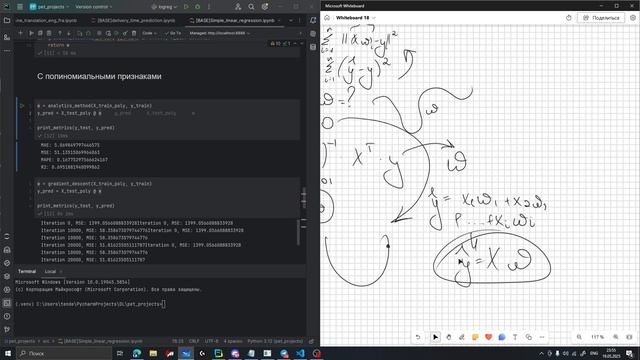Click CRLF line separator in status bar
Viewport: 640px width, 360px height.
pos(194,341)
